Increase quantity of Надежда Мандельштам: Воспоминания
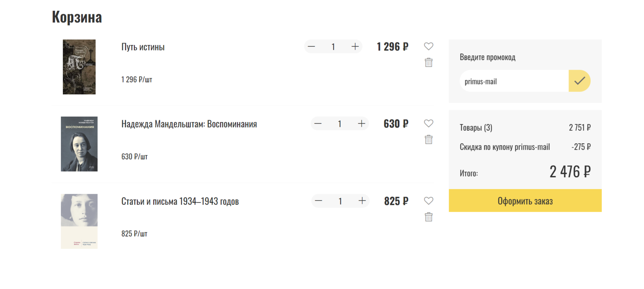 (361, 124)
